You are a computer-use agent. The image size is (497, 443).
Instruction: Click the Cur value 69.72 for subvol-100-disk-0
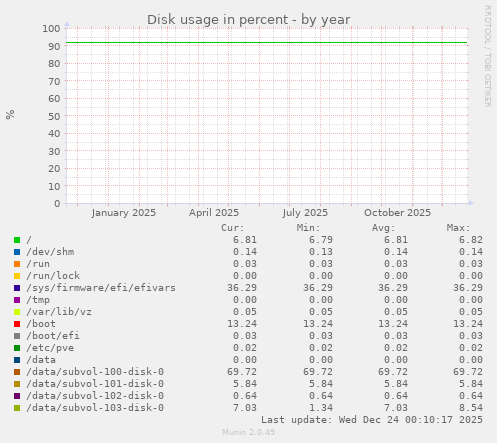pyautogui.click(x=242, y=372)
